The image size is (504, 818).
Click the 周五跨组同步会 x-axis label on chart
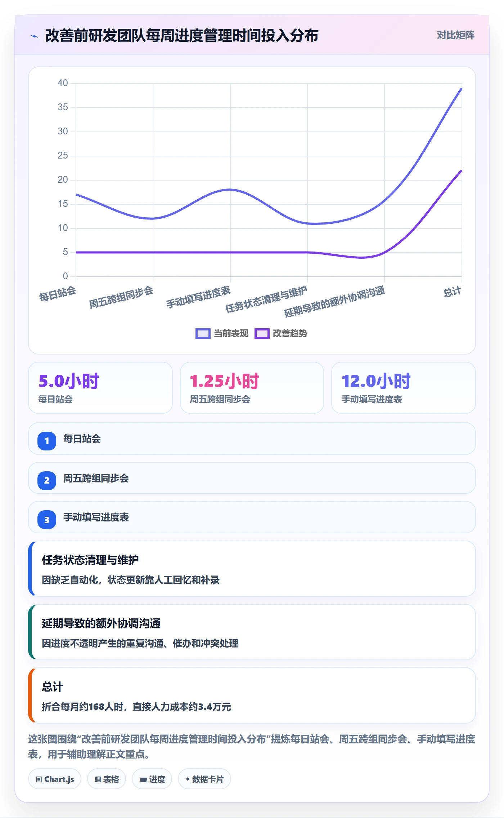click(121, 297)
